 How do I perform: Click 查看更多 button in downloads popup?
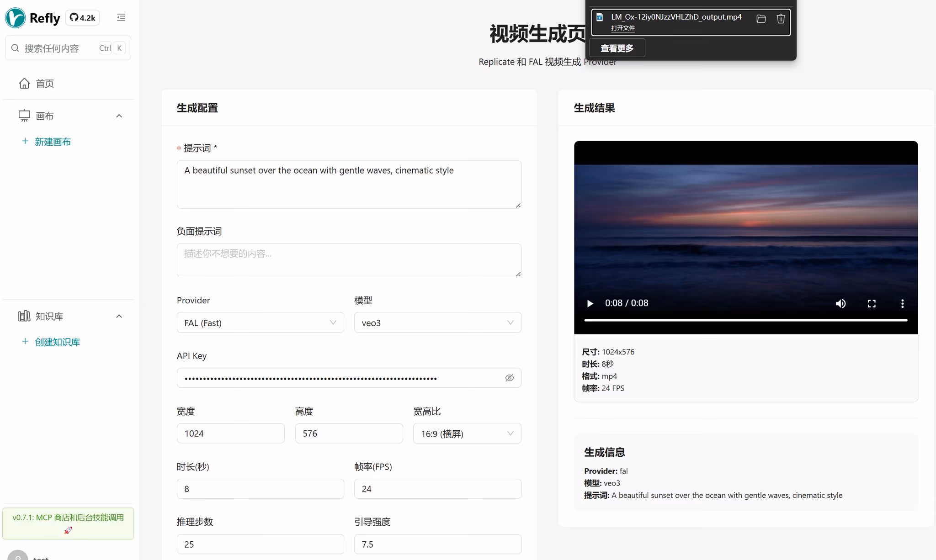coord(617,48)
